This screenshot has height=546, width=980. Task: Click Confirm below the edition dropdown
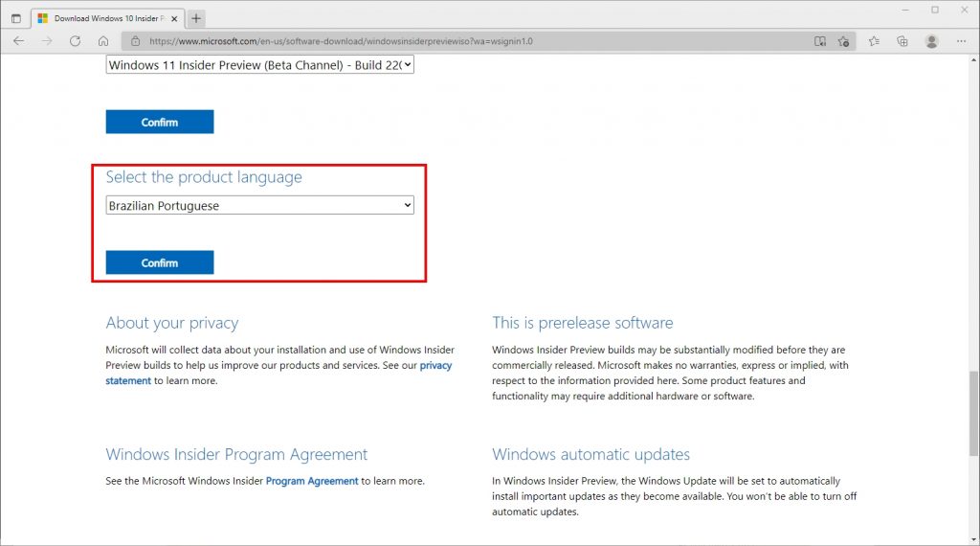click(x=160, y=122)
